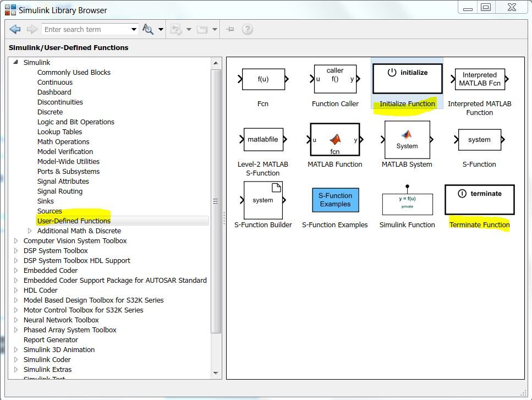
Task: Select the Discontinuities library
Action: 60,102
